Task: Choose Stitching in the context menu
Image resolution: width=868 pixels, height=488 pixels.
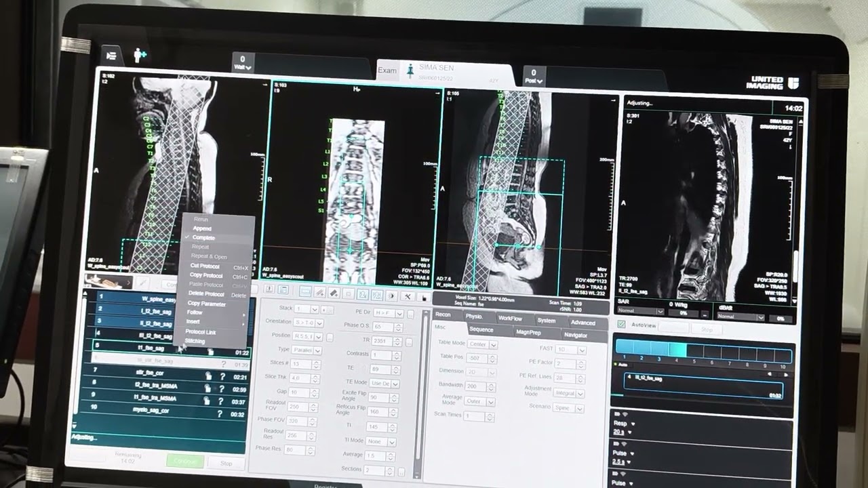Action: [x=195, y=341]
